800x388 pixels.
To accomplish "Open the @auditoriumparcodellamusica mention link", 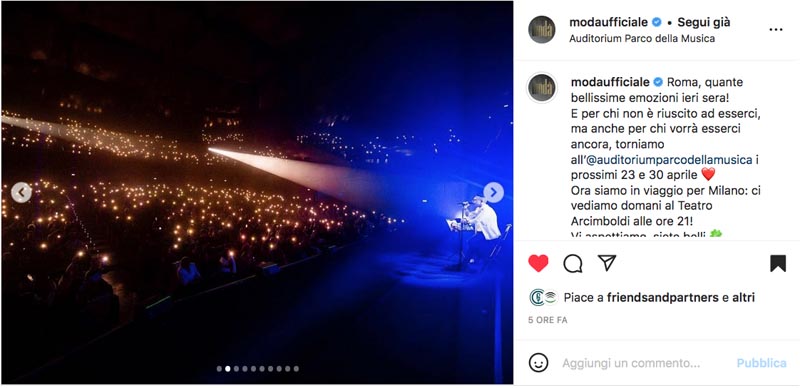I will coord(669,160).
